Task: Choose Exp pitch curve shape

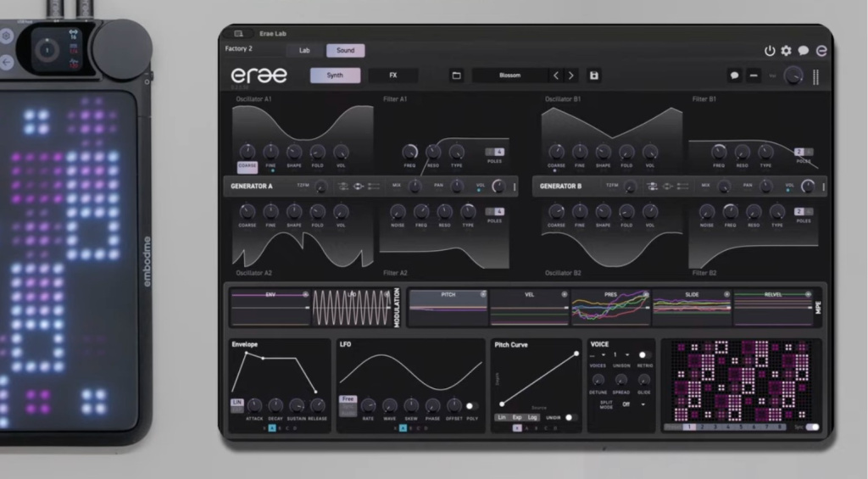Action: [x=517, y=417]
